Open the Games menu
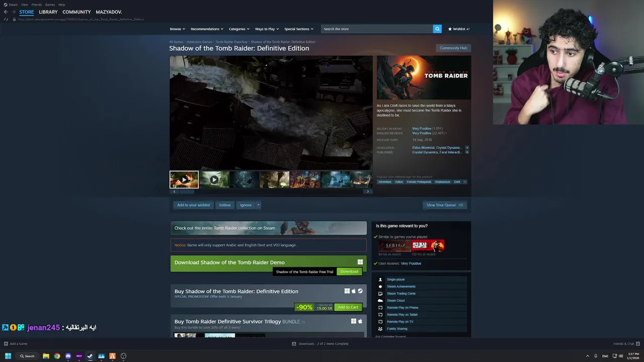 (50, 5)
